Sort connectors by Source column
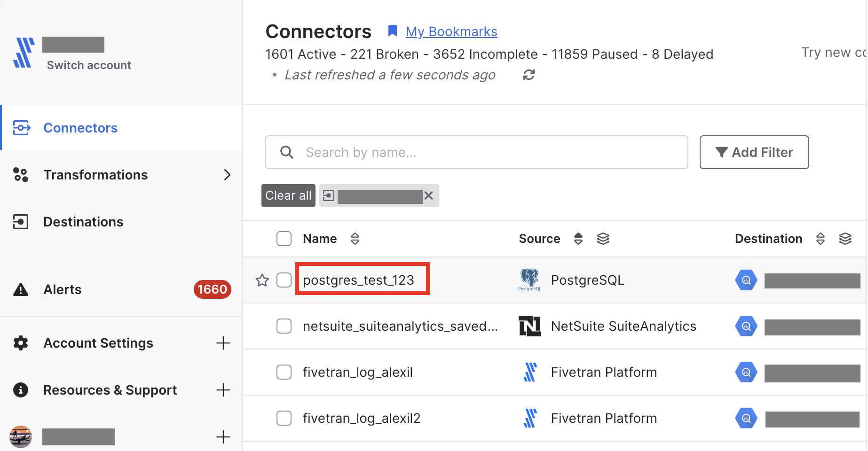 pyautogui.click(x=578, y=239)
